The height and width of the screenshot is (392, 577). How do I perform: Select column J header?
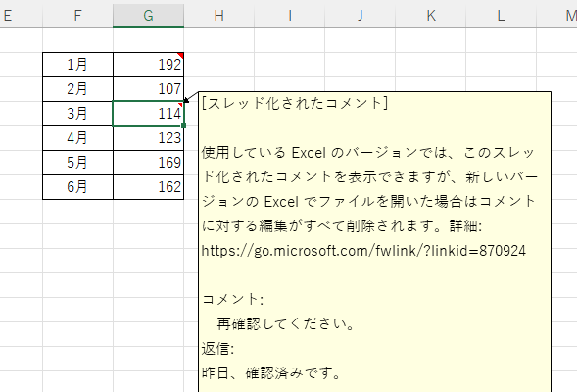[x=361, y=15]
